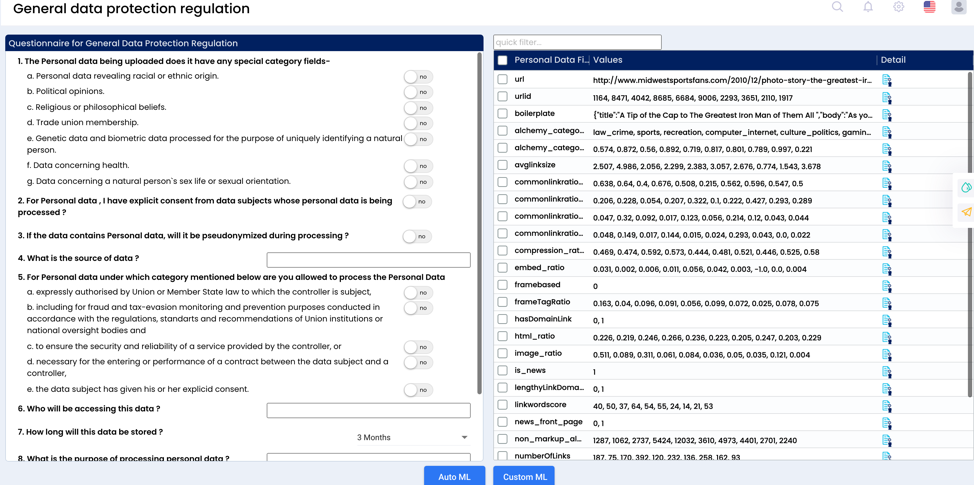Toggle expressly authorised by Union law switch
The height and width of the screenshot is (485, 974).
[x=418, y=292]
